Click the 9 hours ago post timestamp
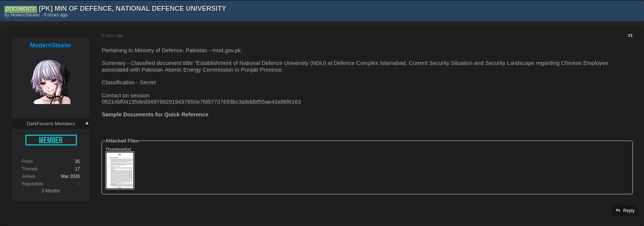The image size is (644, 226). coord(112,35)
